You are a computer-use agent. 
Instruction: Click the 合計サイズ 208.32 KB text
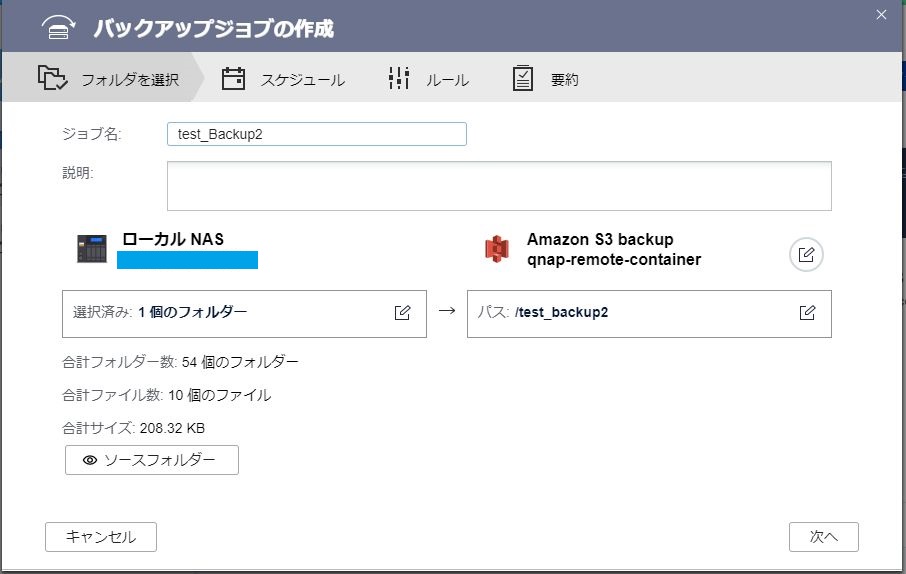(x=133, y=428)
